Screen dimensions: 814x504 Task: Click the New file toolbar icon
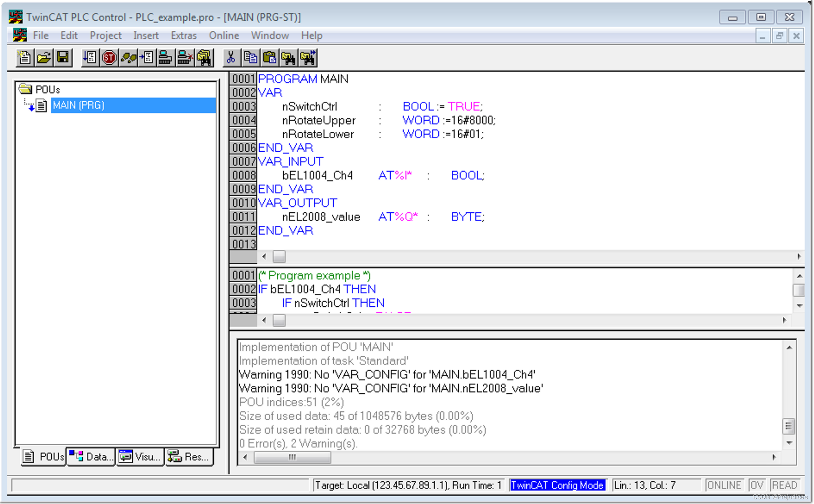tap(24, 58)
